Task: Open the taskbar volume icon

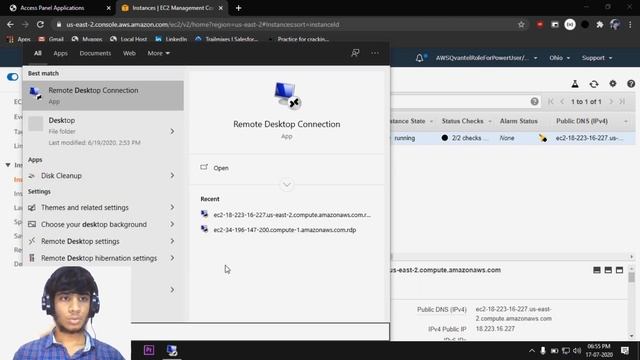Action: point(577,351)
